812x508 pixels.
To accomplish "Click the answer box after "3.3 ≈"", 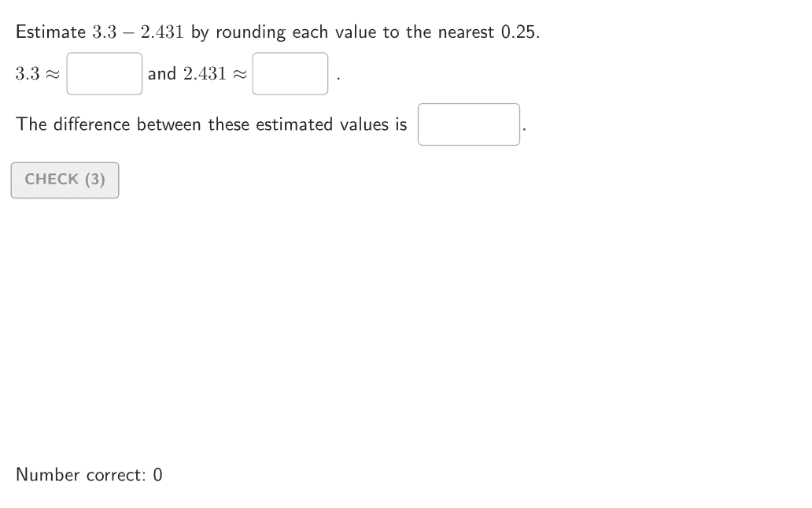I will (105, 74).
